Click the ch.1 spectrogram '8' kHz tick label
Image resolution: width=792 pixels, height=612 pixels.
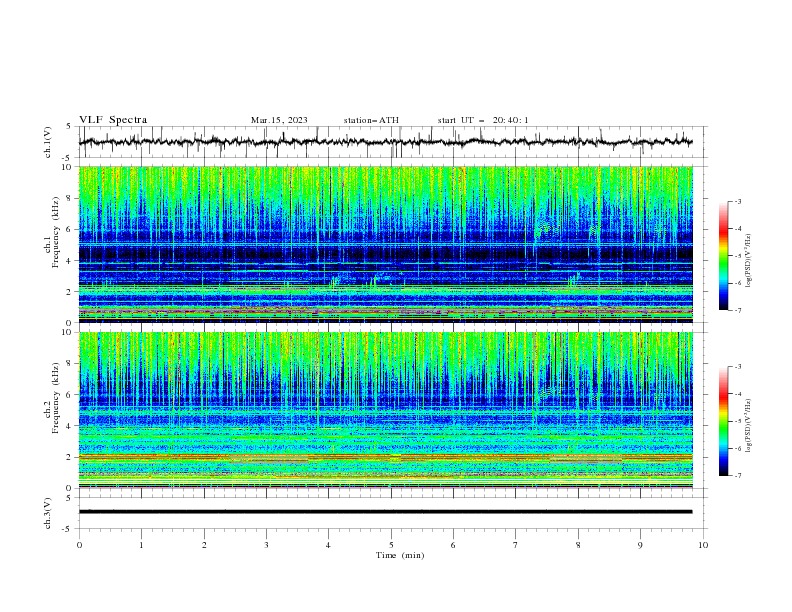(x=71, y=198)
